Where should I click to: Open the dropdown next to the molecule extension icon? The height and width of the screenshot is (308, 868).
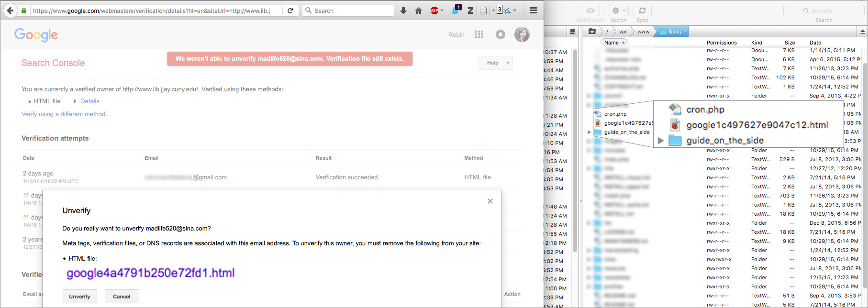pyautogui.click(x=514, y=11)
